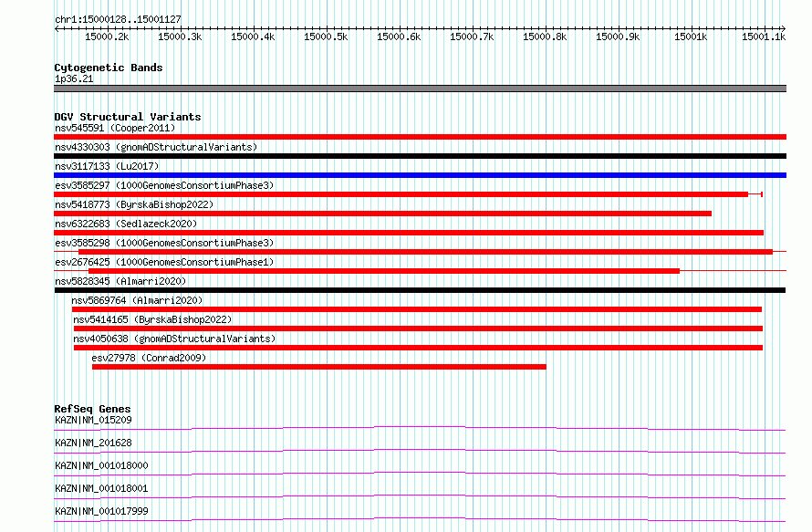This screenshot has height=532, width=812.
Task: Click the 1p36.21 band label
Action: coord(74,78)
